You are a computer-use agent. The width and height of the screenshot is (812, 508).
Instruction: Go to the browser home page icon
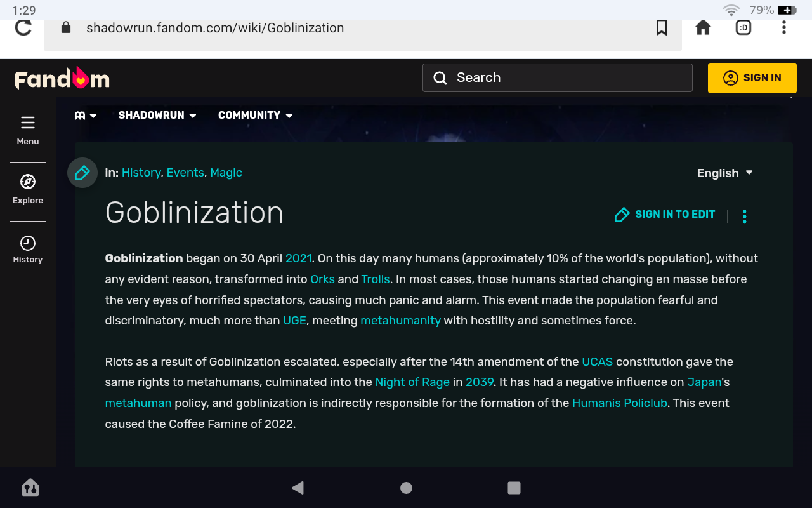(x=703, y=28)
